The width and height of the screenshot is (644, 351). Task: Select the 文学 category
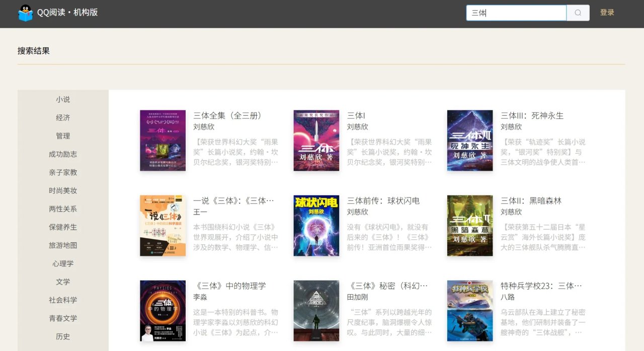pyautogui.click(x=63, y=282)
